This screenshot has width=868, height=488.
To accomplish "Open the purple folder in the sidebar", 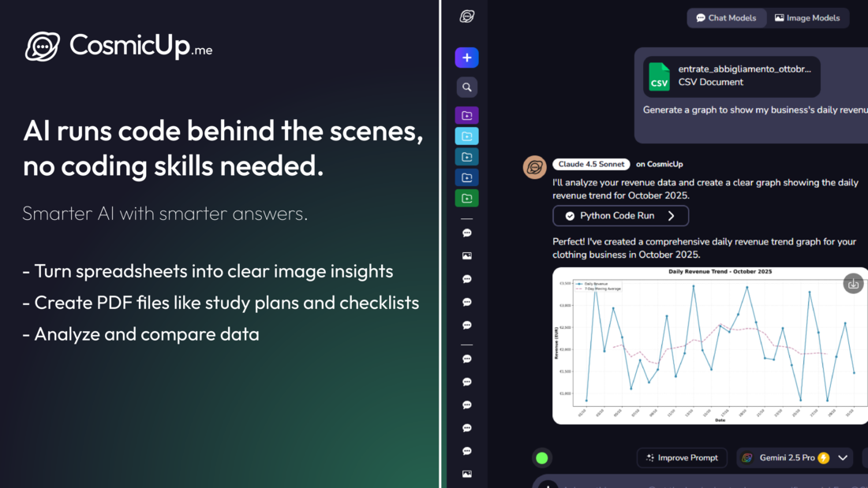I will click(x=466, y=115).
